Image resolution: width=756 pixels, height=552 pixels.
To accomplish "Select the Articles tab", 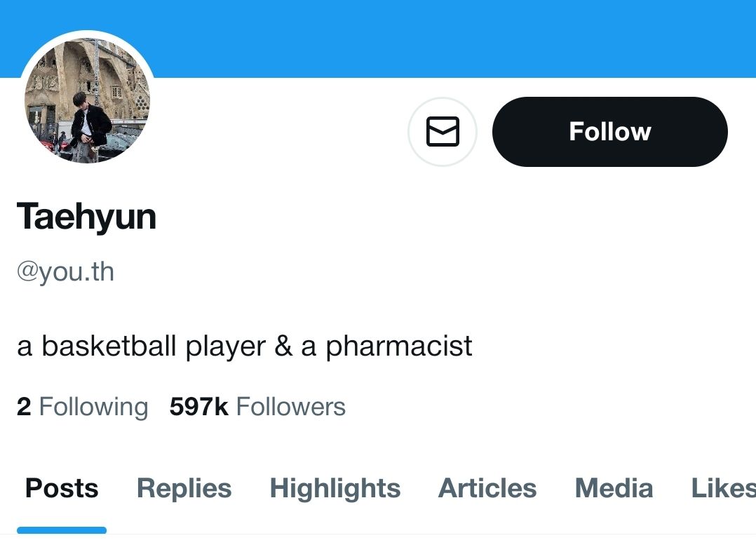I will [x=487, y=488].
